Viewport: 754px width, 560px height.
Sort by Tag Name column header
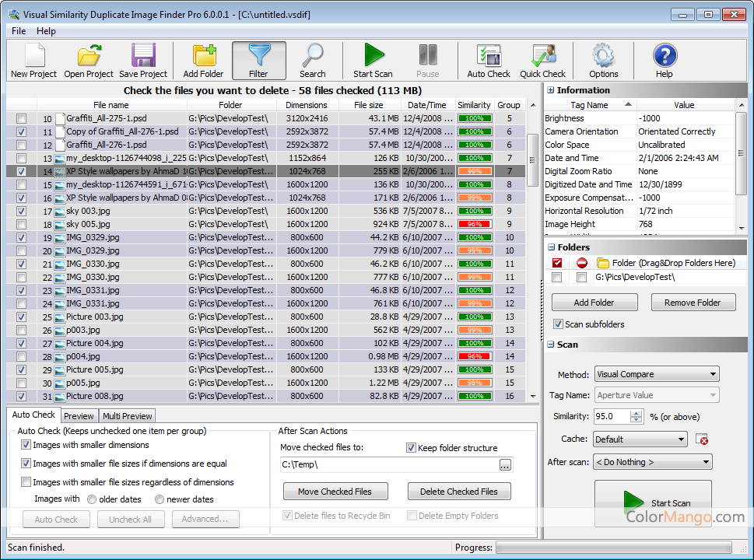590,105
